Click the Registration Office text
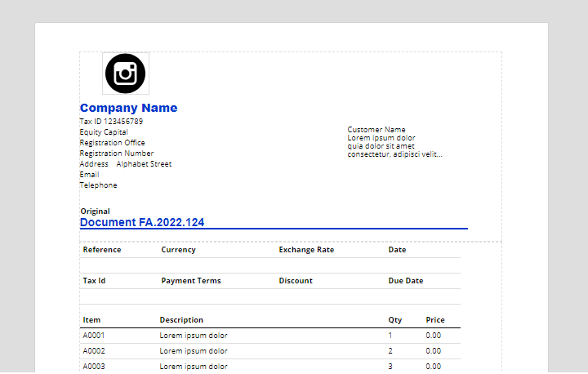Screen dimensions: 588x374 point(112,143)
